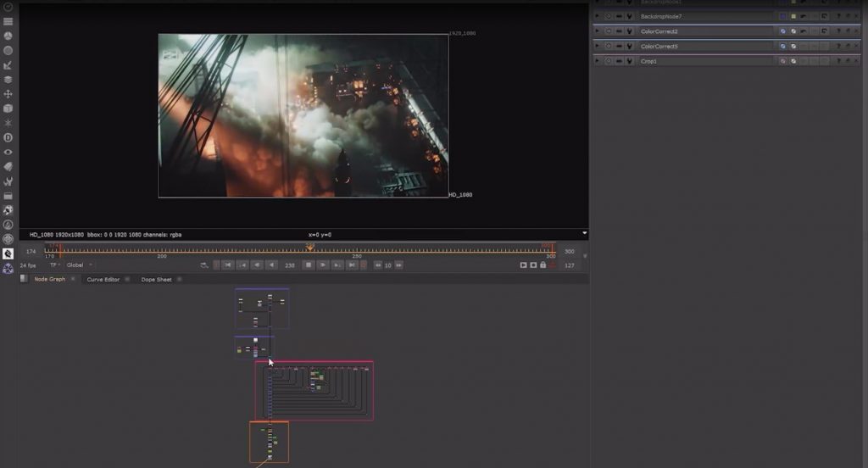Viewport: 868px width, 468px height.
Task: Open the Merge nodes layers icon
Action: 8,79
